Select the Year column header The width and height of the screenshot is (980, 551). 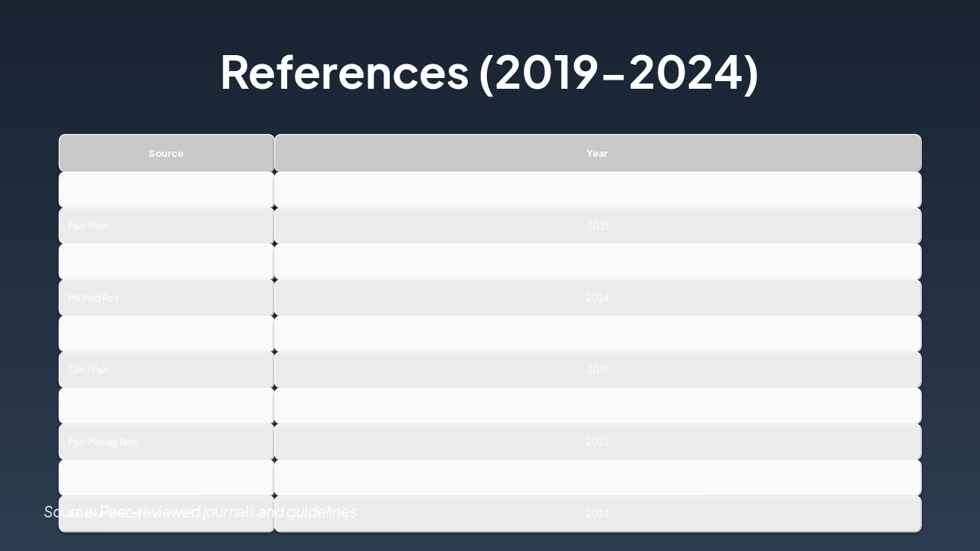point(597,153)
